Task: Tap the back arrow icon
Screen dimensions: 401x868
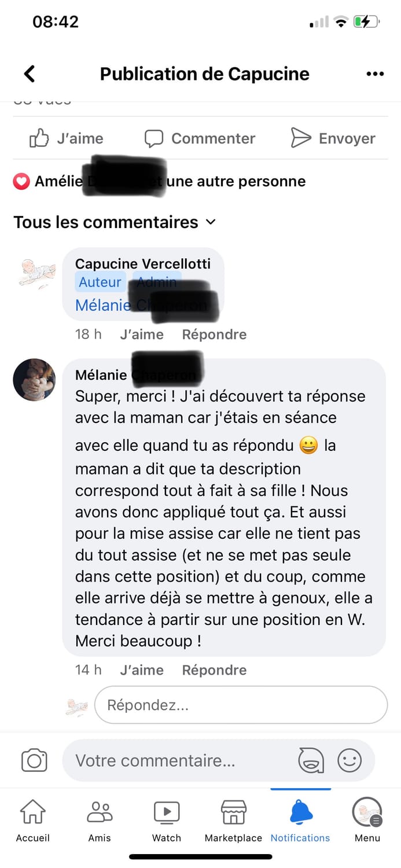Action: tap(30, 74)
